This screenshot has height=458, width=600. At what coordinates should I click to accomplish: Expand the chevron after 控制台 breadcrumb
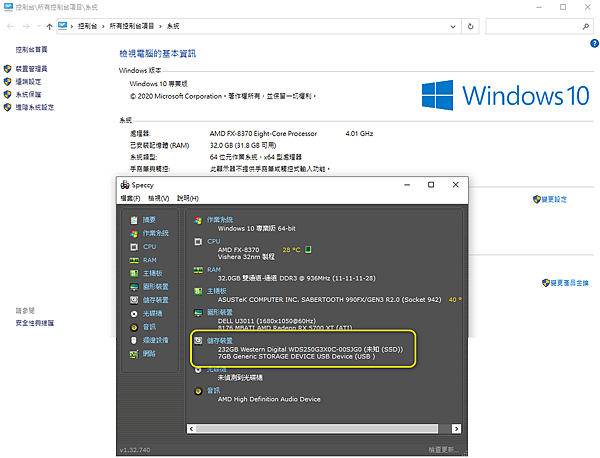pyautogui.click(x=103, y=26)
